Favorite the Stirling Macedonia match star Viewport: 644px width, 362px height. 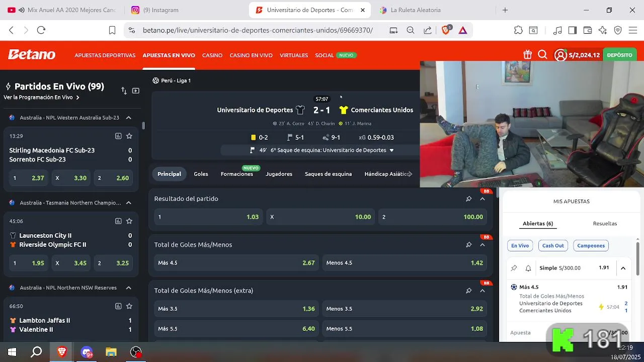click(x=129, y=136)
